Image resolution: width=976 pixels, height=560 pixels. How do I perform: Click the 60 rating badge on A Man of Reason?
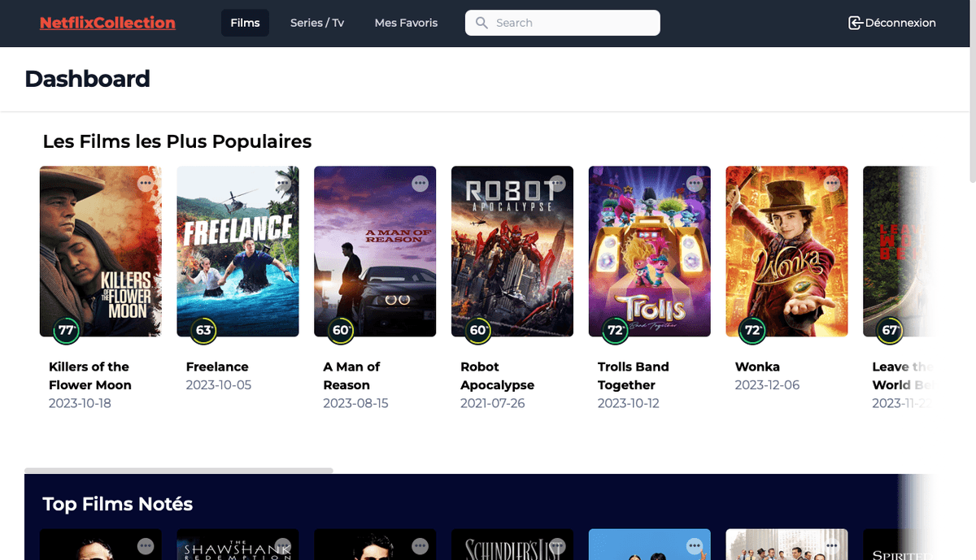tap(342, 331)
